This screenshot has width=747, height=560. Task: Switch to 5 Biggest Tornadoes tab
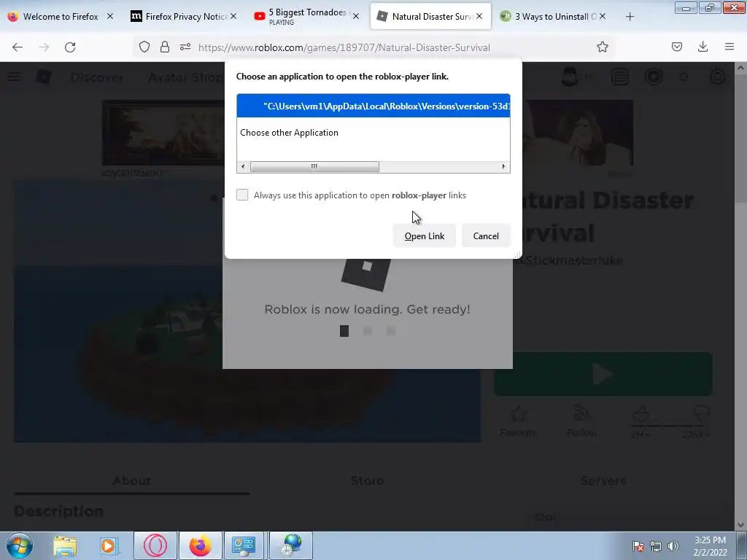coord(309,16)
